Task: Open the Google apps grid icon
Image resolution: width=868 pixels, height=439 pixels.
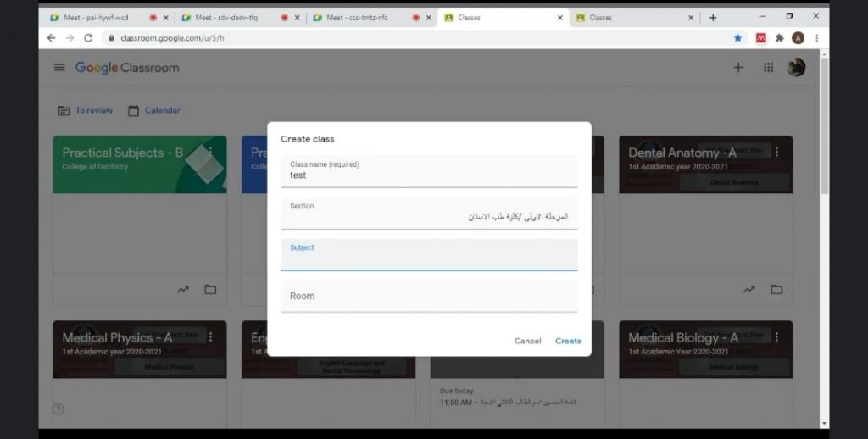Action: [x=768, y=68]
